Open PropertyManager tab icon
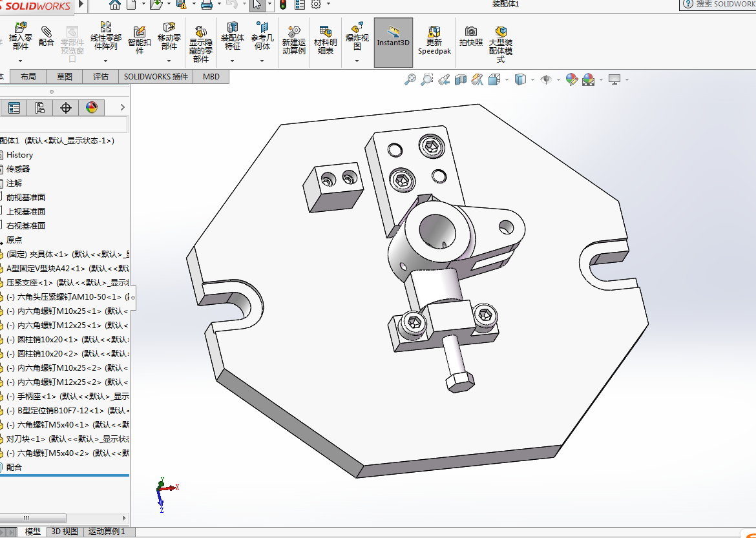 (x=14, y=107)
